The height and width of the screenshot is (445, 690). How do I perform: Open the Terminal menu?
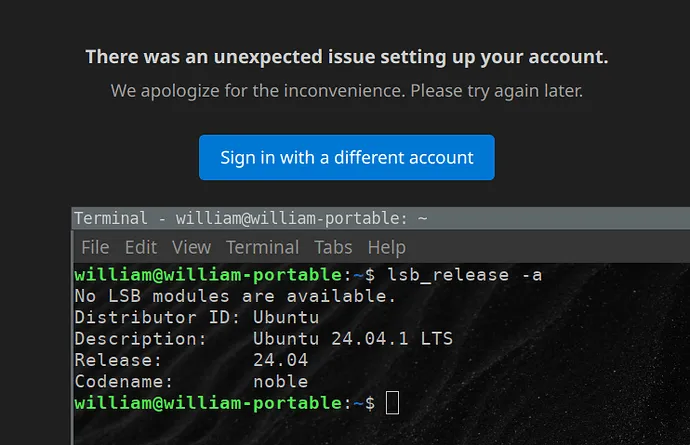pos(262,247)
